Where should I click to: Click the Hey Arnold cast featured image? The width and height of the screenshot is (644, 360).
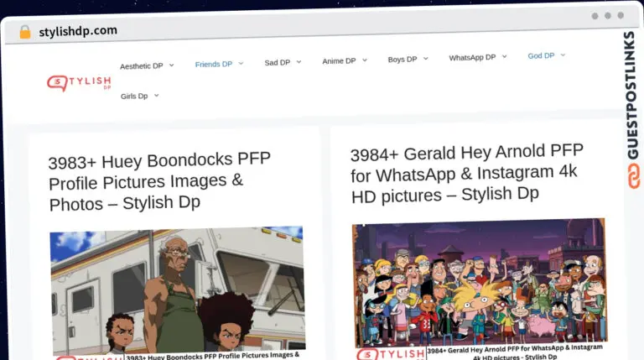click(x=479, y=281)
